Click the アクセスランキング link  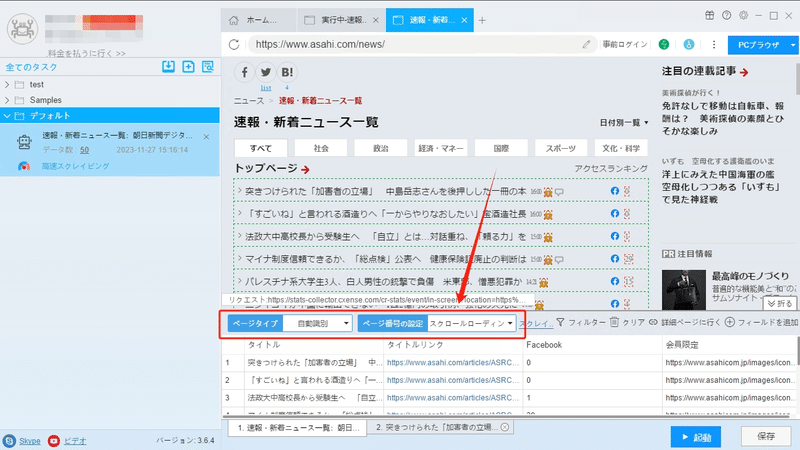pyautogui.click(x=611, y=168)
